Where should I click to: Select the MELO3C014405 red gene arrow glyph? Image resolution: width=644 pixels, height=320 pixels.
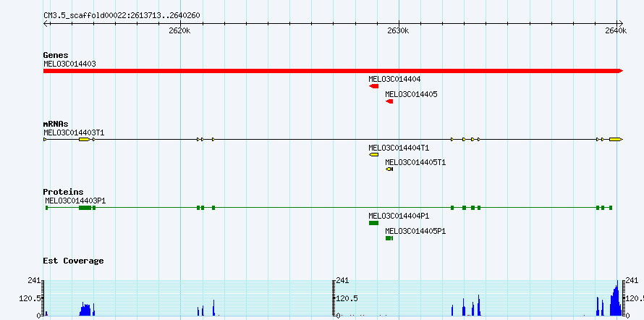coord(389,101)
